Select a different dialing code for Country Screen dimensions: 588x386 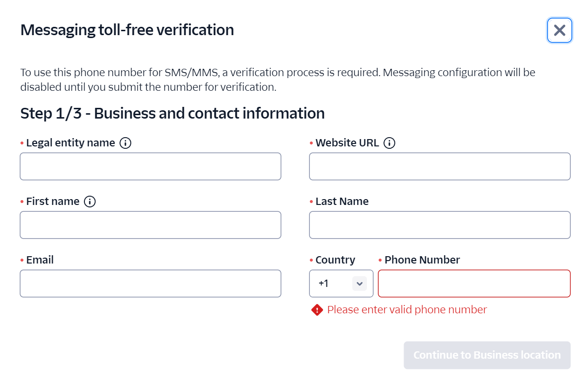point(341,283)
